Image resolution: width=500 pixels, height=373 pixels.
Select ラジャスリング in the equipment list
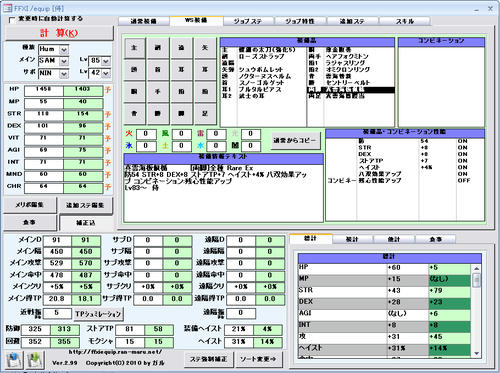345,63
